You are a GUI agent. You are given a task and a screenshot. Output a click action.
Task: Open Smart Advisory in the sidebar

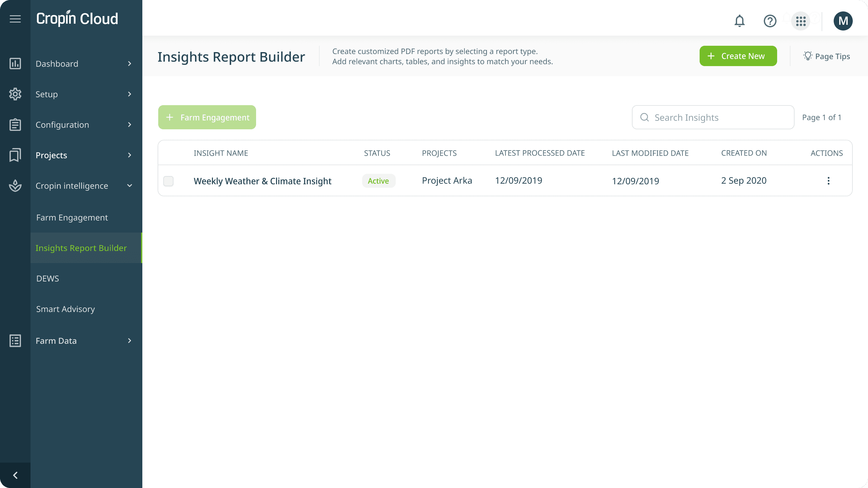65,309
